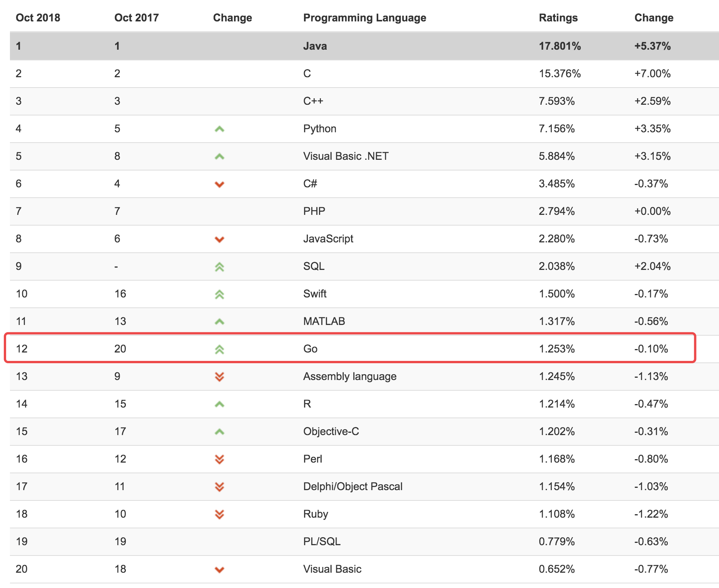The image size is (719, 588).
Task: Click the Oct 2018 column header
Action: [38, 18]
